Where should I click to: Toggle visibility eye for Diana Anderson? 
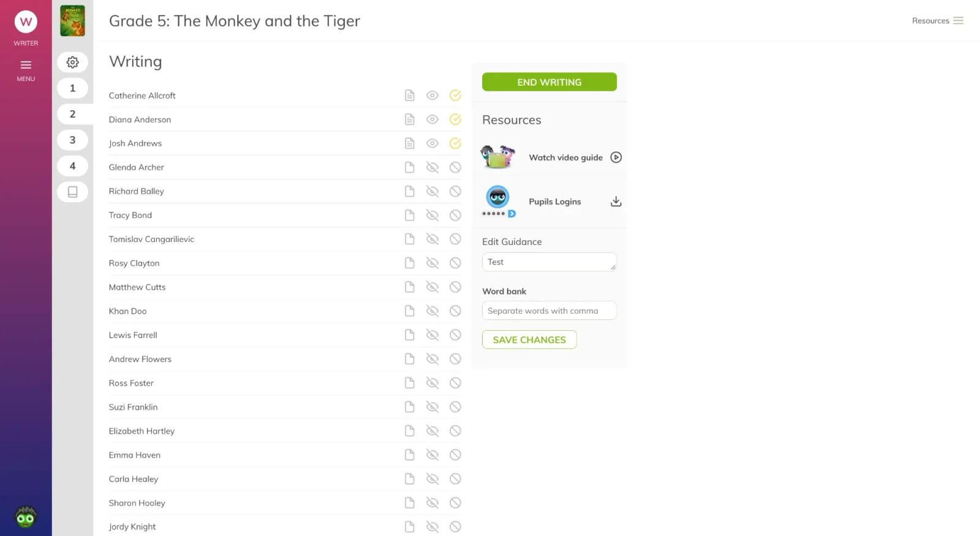click(x=432, y=119)
